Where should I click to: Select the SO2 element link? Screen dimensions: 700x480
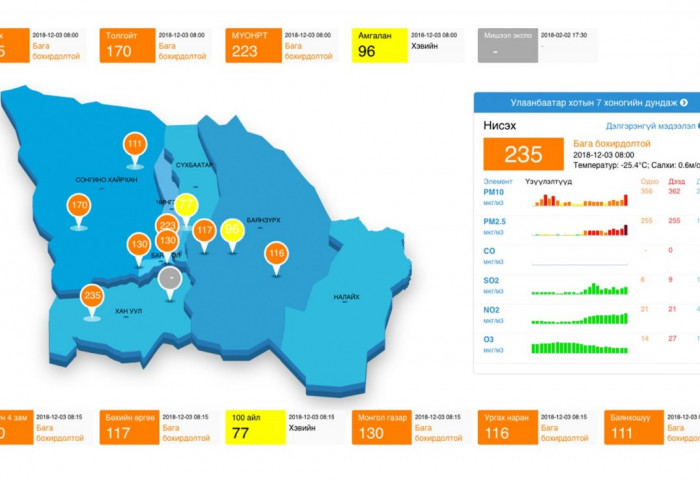[x=491, y=281]
